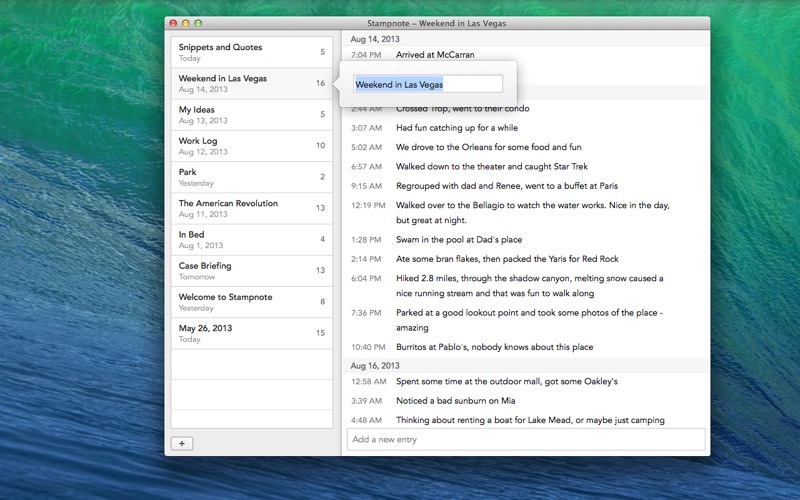Click entry count 10 beside Work Log
This screenshot has width=800, height=500.
(x=320, y=145)
